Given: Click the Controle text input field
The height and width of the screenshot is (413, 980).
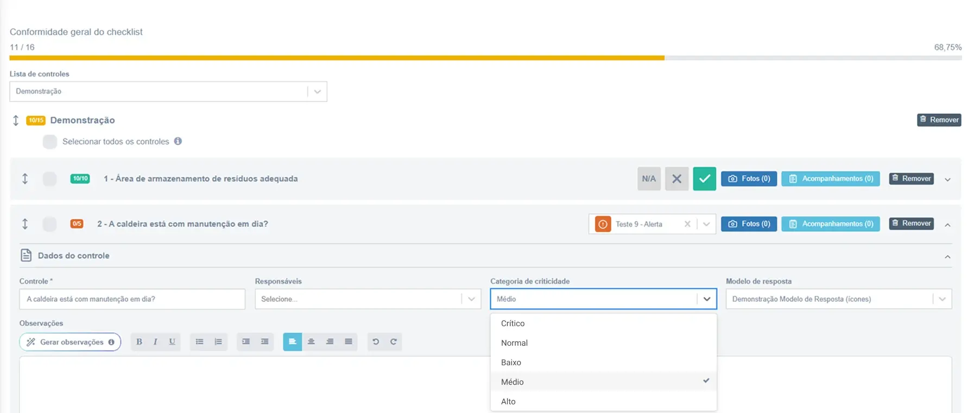Looking at the screenshot, I should tap(132, 299).
